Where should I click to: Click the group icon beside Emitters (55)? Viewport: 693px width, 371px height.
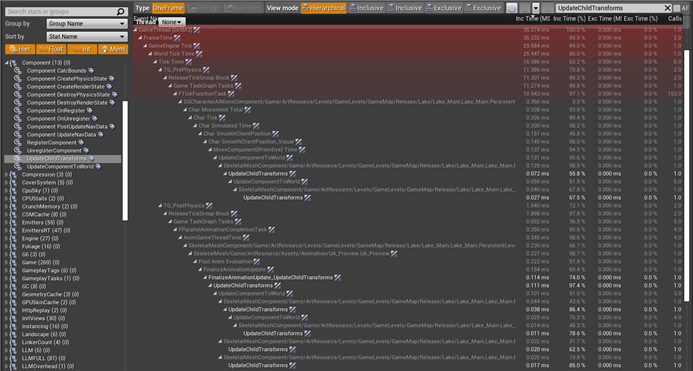[13, 222]
